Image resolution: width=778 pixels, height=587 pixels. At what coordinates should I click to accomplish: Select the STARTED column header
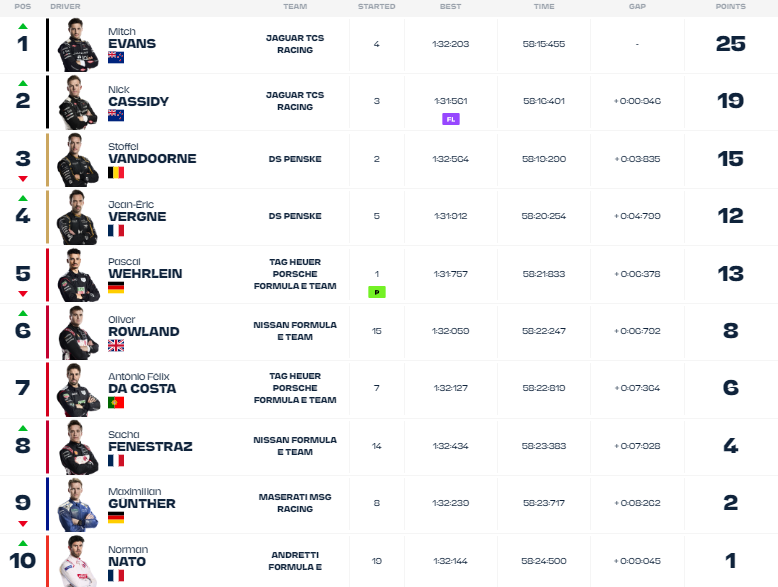pos(377,6)
